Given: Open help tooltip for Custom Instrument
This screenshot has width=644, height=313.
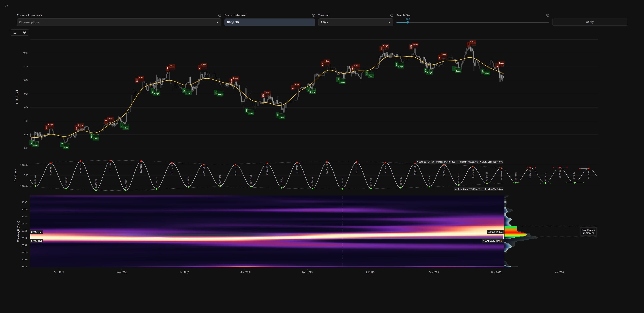Looking at the screenshot, I should point(313,15).
